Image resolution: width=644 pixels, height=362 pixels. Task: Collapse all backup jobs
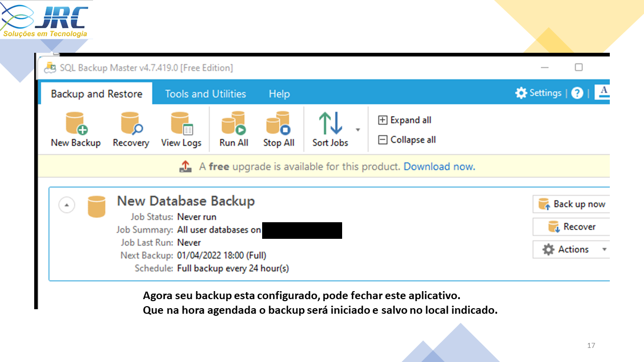tap(407, 140)
